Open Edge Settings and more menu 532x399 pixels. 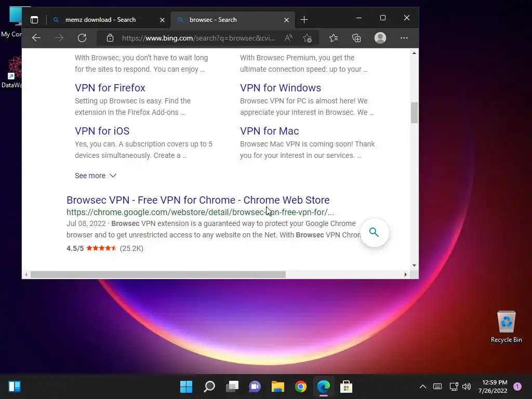pos(404,37)
